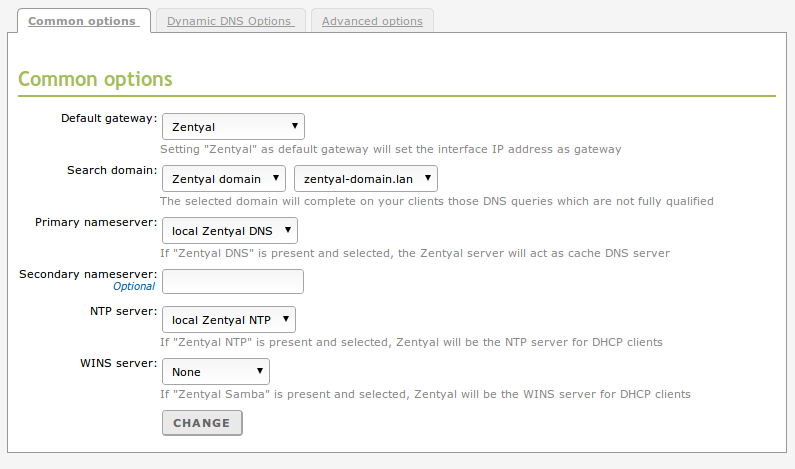Click the Primary nameserver field label
The width and height of the screenshot is (795, 469).
[96, 222]
